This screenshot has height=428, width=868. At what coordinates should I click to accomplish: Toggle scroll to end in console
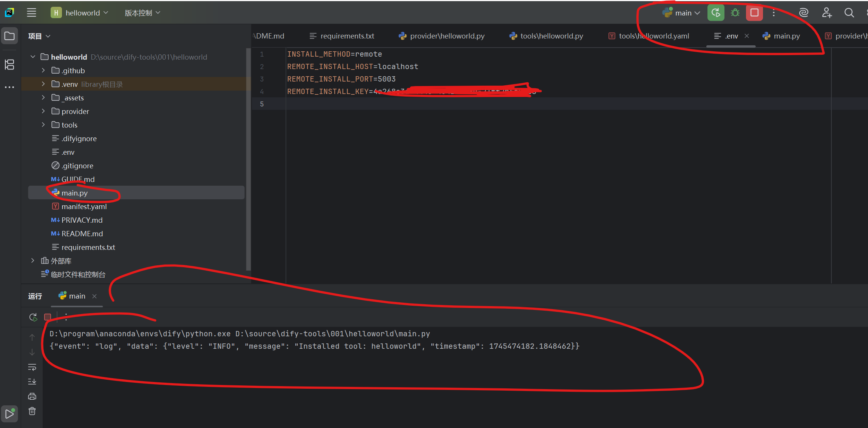pos(32,382)
